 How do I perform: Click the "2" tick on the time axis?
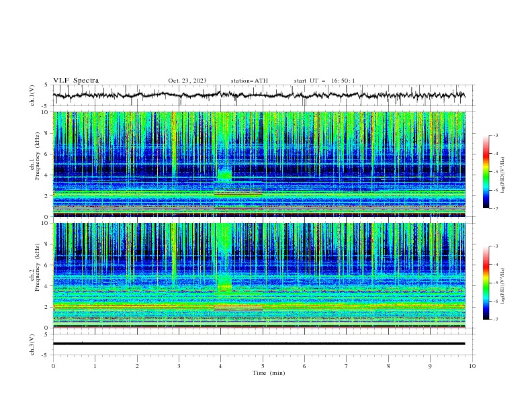137,366
